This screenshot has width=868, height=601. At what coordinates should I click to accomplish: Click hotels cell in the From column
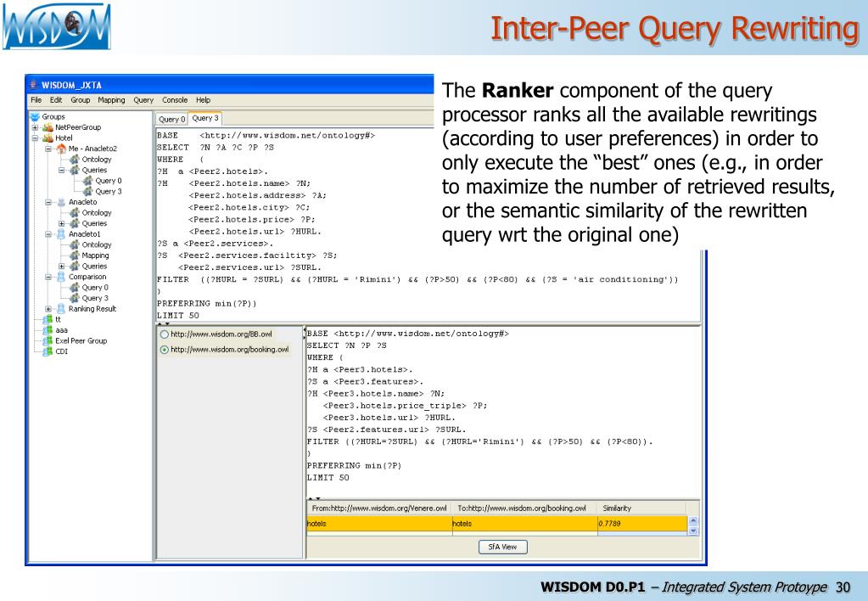[x=379, y=524]
